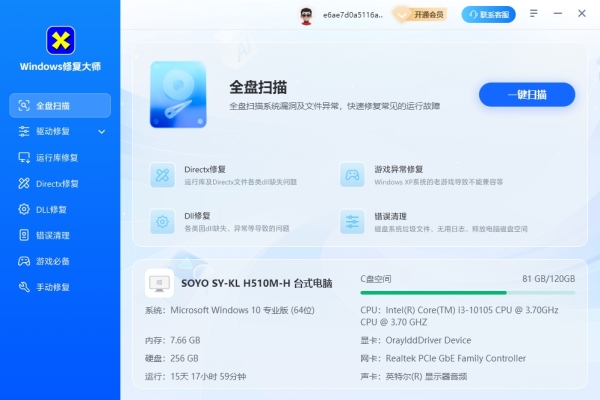The width and height of the screenshot is (600, 400).
Task: Click the Directx修复 card icon
Action: pos(163,175)
